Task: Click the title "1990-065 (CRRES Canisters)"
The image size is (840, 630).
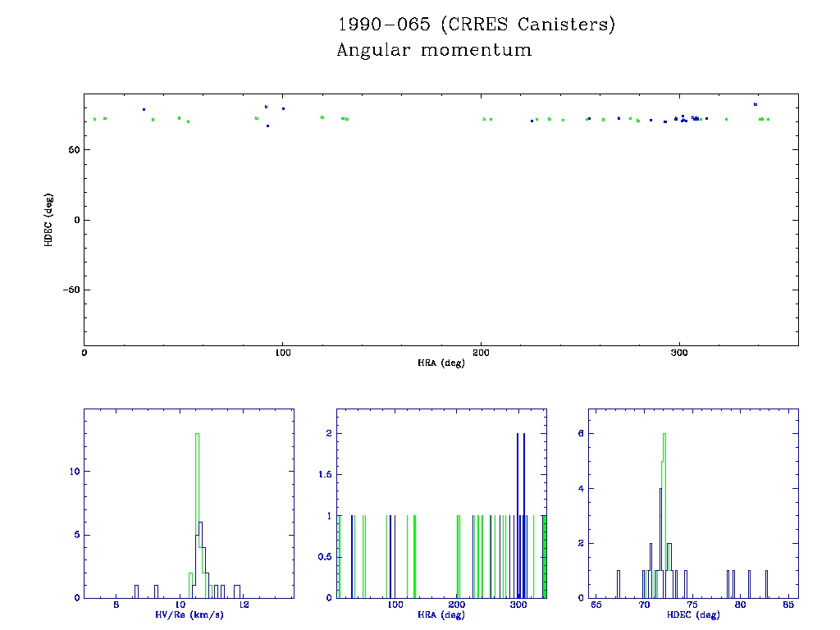Action: [476, 25]
